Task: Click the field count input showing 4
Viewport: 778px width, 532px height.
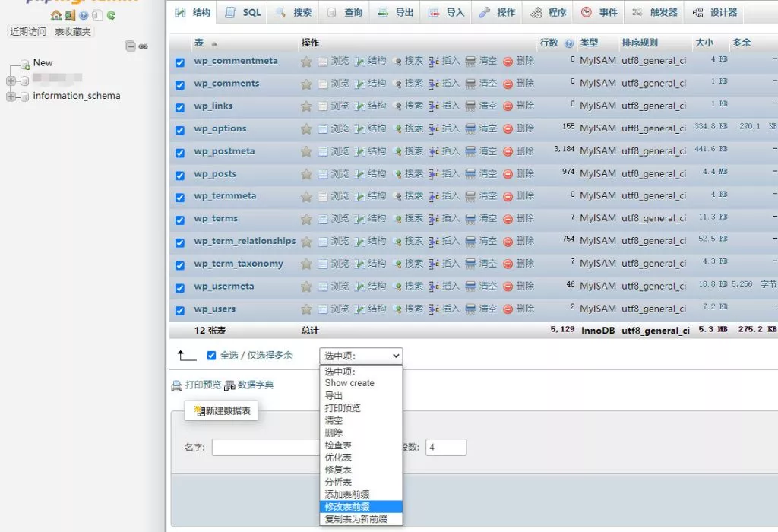Action: click(445, 447)
